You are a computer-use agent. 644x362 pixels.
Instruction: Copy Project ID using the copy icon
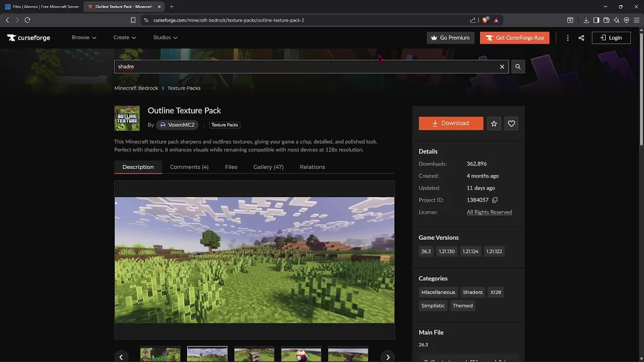[x=495, y=200]
